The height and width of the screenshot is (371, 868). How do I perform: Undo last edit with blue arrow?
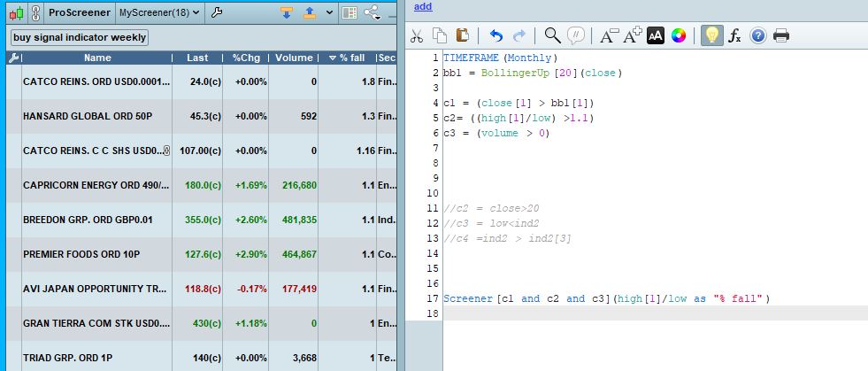pos(496,36)
